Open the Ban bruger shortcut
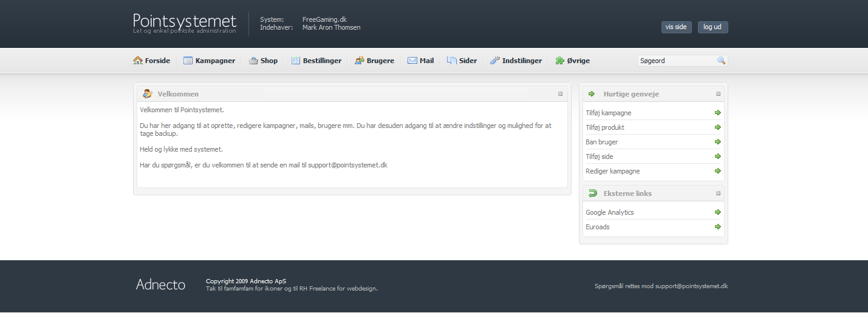This screenshot has width=868, height=313. [x=602, y=142]
